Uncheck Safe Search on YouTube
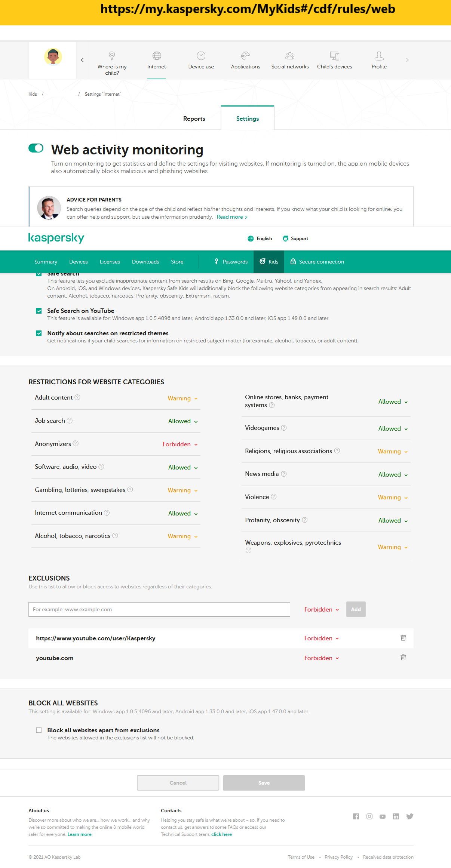The image size is (451, 868). (39, 311)
